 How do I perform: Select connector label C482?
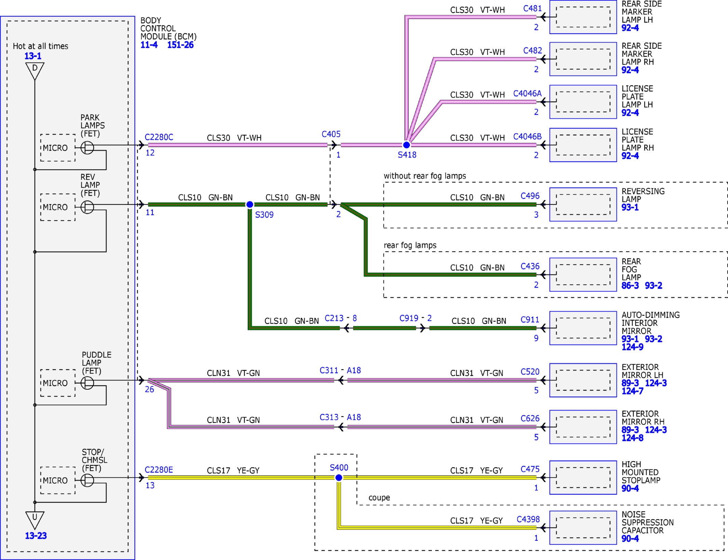[532, 51]
